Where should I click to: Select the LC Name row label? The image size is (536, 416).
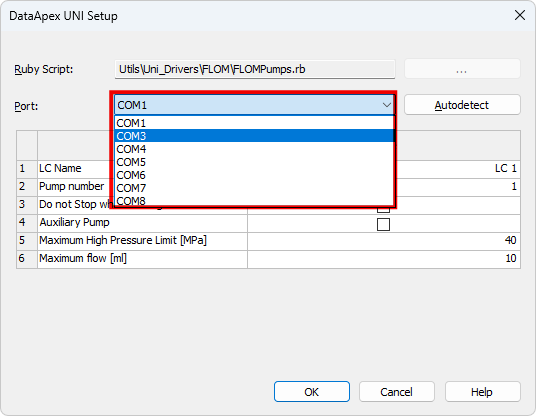click(x=60, y=169)
